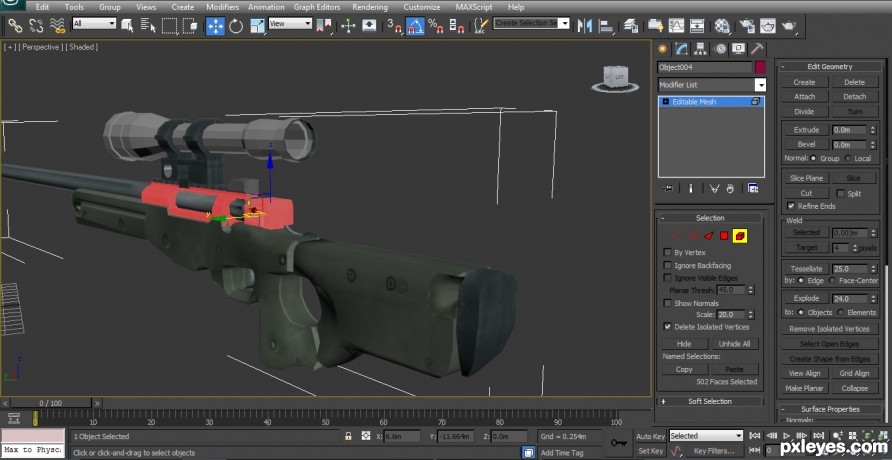892x460 pixels.
Task: Open the Modifiers menu
Action: pyautogui.click(x=222, y=7)
